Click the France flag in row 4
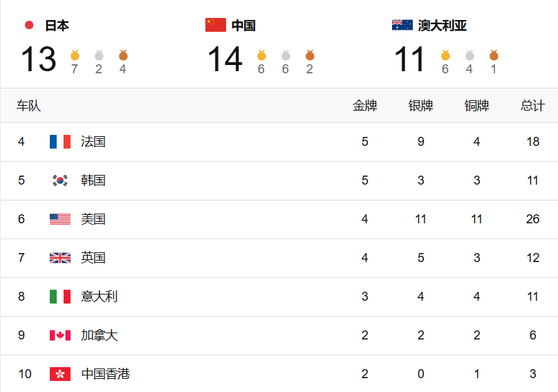Image resolution: width=558 pixels, height=392 pixels. pyautogui.click(x=59, y=142)
